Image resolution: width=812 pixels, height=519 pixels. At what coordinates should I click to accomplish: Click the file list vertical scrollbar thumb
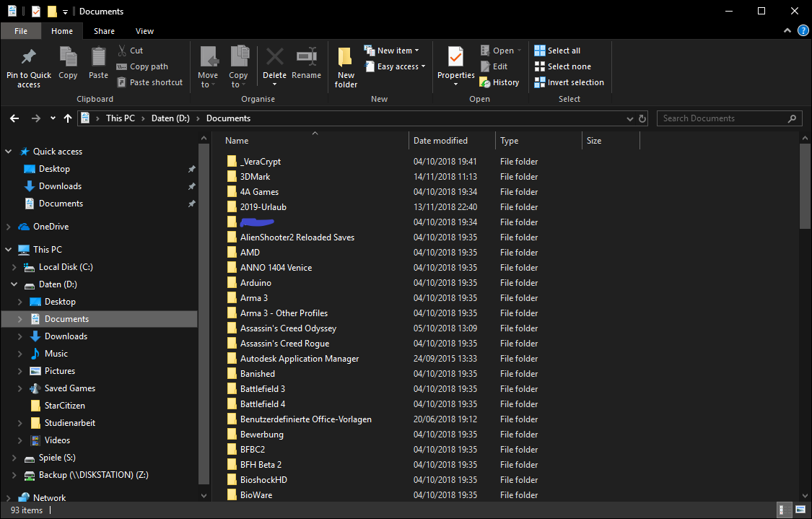[805, 186]
